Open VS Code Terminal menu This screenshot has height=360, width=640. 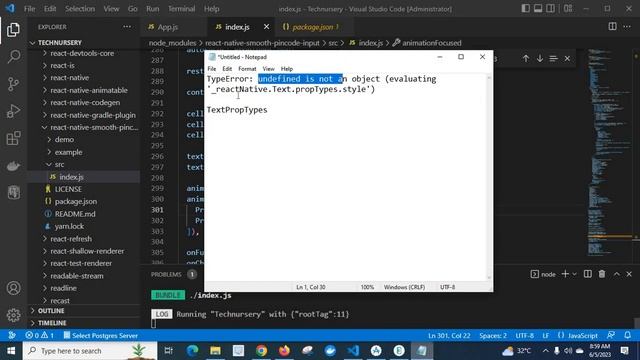(181, 9)
